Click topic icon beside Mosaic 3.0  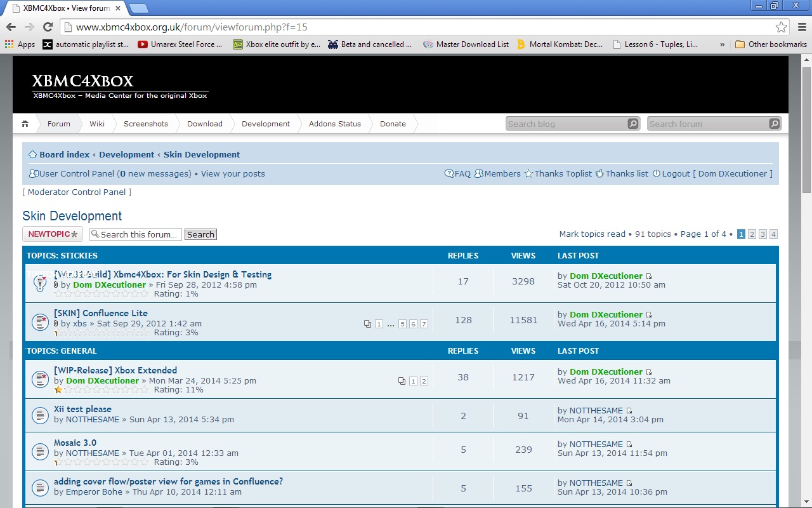(x=40, y=451)
